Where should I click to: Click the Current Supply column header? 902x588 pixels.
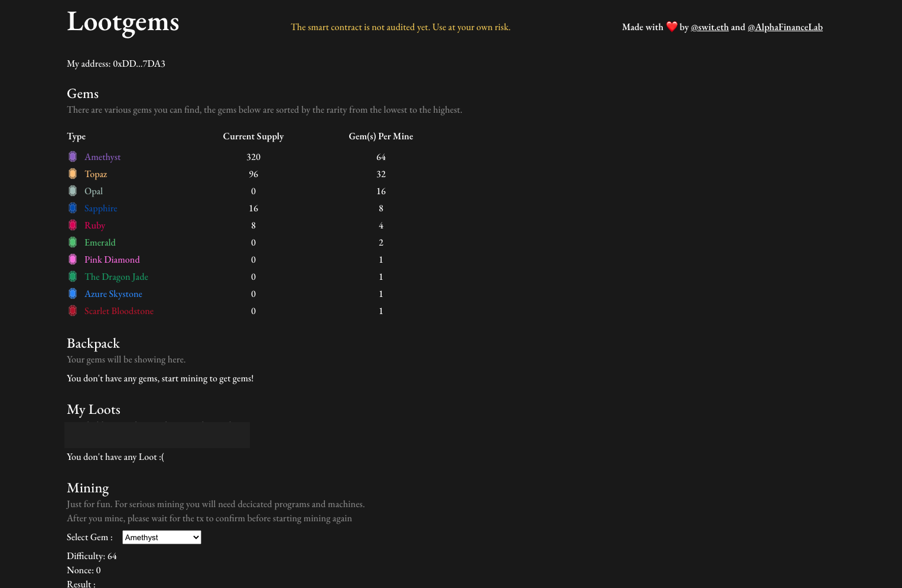(x=253, y=136)
